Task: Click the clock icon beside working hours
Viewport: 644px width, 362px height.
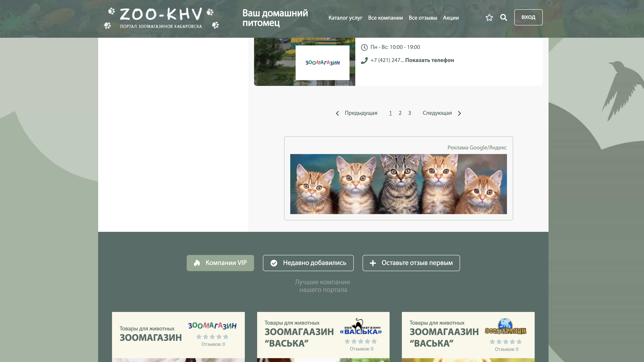Action: coord(364,47)
